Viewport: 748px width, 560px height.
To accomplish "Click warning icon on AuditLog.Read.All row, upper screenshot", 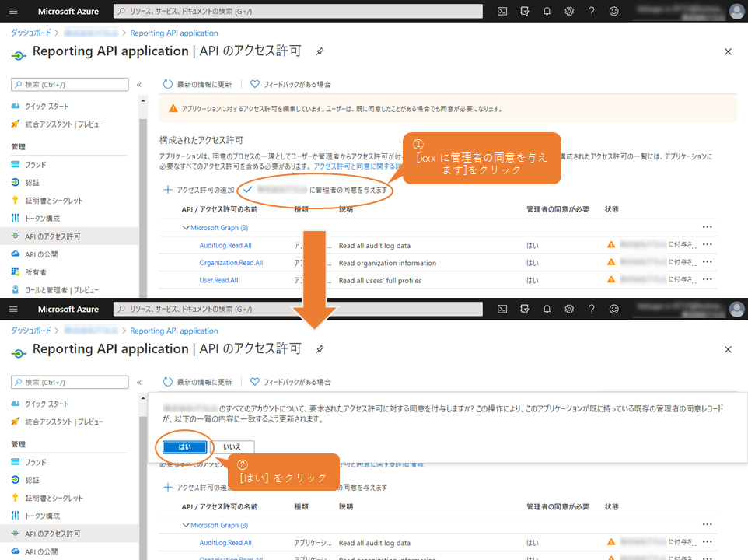I will [x=611, y=245].
